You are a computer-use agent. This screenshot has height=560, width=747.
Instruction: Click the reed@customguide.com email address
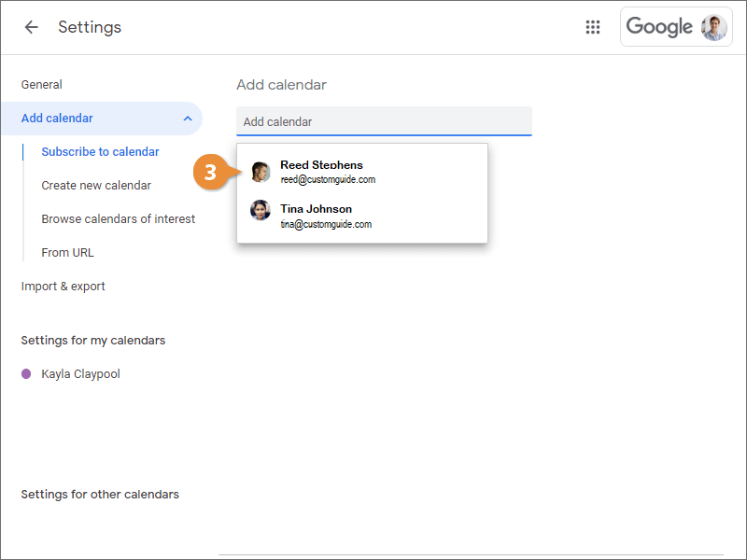[328, 179]
